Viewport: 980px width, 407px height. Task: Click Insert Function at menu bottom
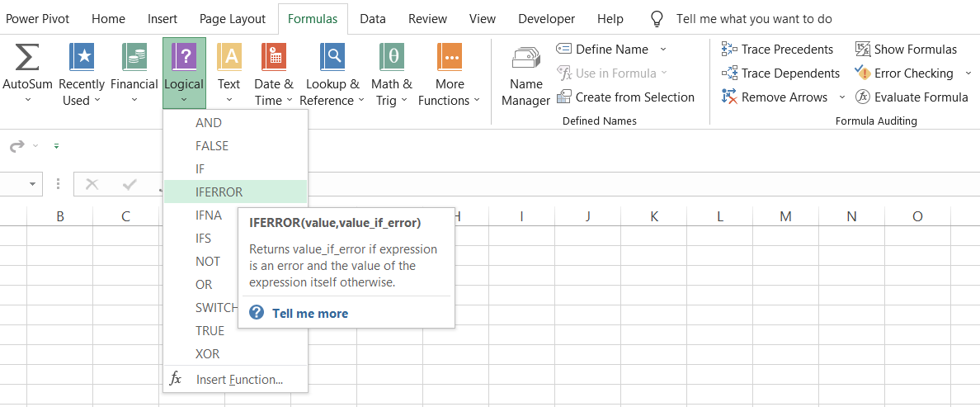[x=238, y=380]
